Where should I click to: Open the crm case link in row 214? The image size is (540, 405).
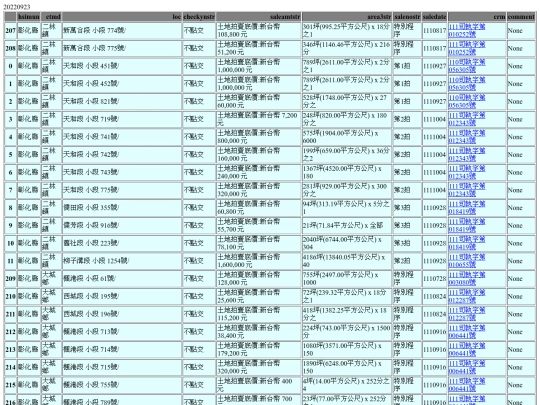[x=467, y=367]
